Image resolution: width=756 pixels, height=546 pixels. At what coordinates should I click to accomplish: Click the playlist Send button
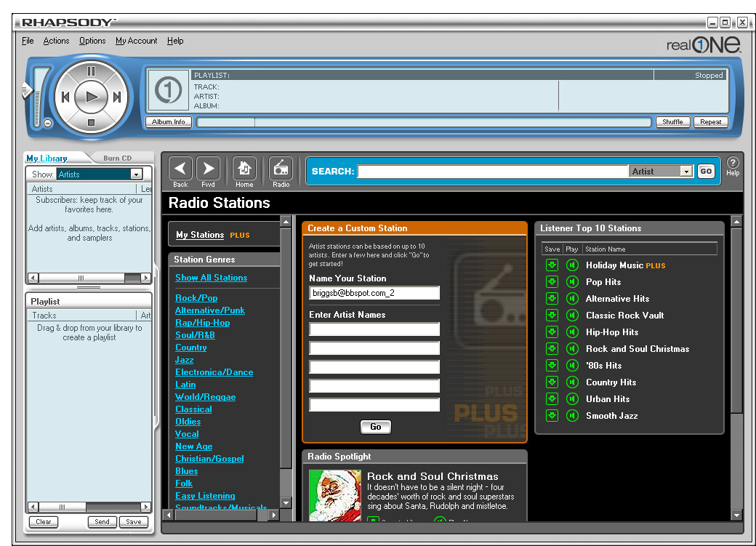(x=102, y=522)
